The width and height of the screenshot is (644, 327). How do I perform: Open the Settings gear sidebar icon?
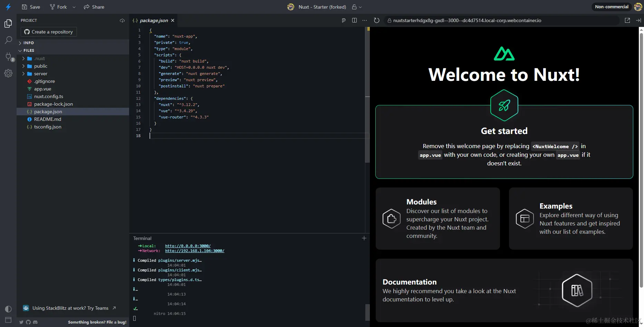click(8, 73)
